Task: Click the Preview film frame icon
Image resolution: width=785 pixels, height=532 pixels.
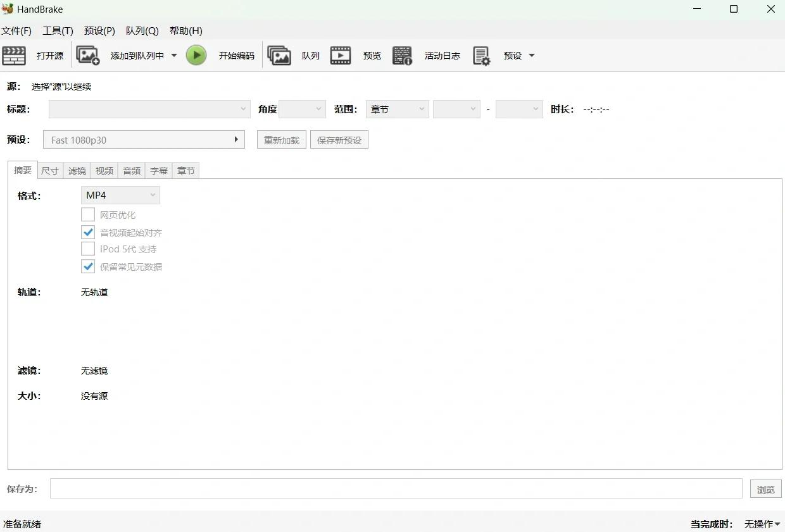Action: click(341, 56)
